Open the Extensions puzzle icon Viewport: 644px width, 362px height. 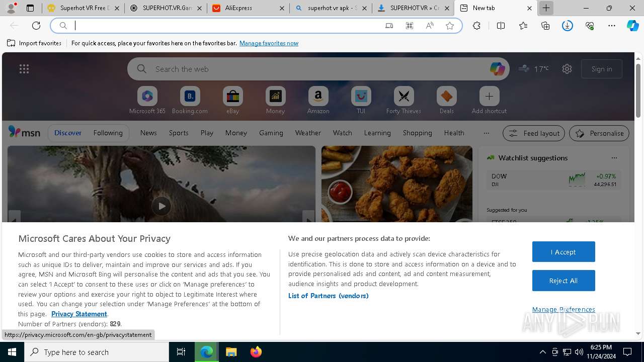(x=476, y=26)
